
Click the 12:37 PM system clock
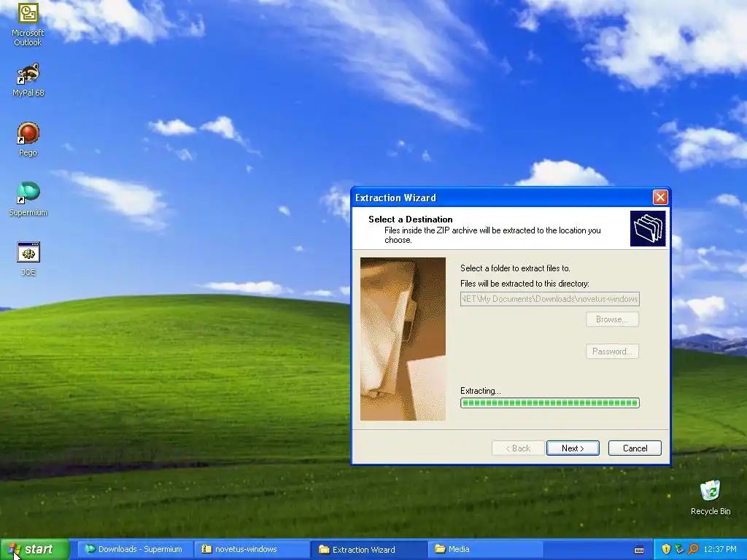click(x=720, y=550)
